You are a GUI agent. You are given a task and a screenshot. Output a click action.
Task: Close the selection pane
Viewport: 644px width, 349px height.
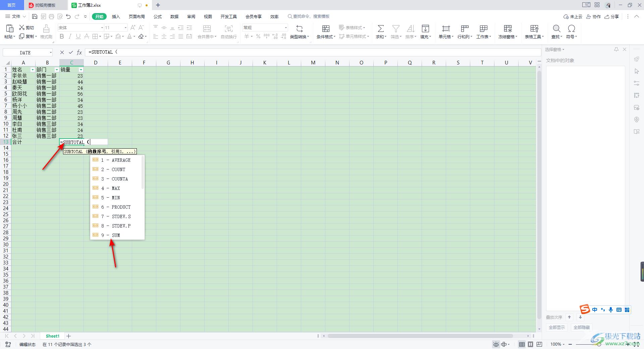click(x=625, y=49)
